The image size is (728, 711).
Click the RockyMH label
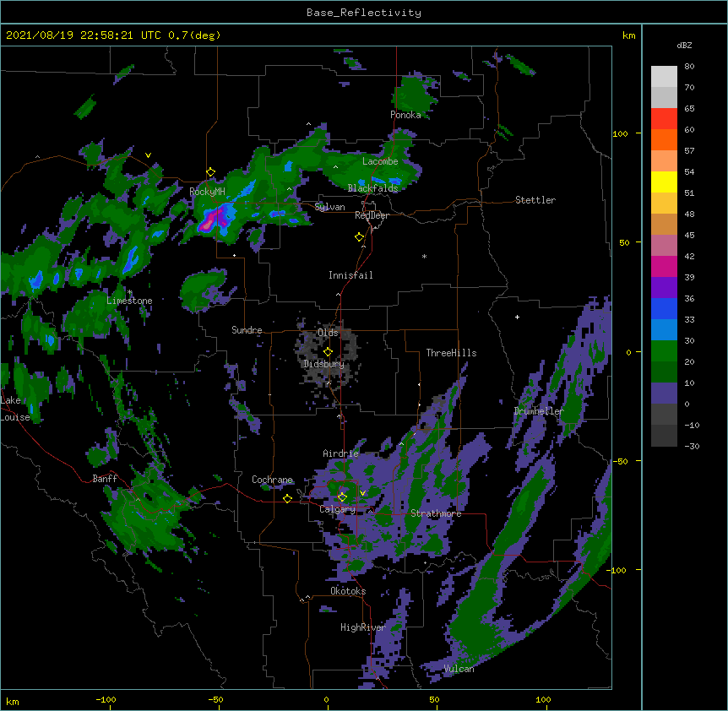[x=207, y=192]
